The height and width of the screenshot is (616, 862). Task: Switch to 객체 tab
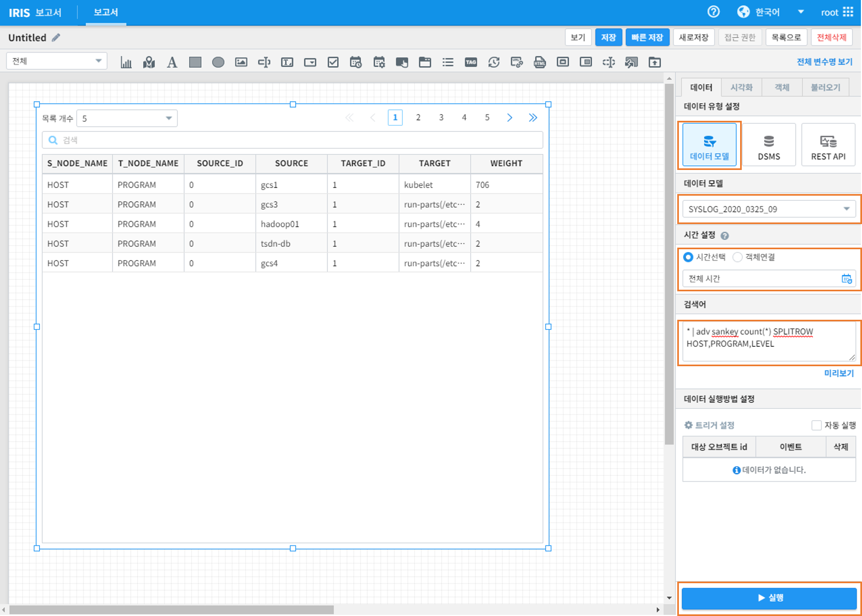coord(782,87)
